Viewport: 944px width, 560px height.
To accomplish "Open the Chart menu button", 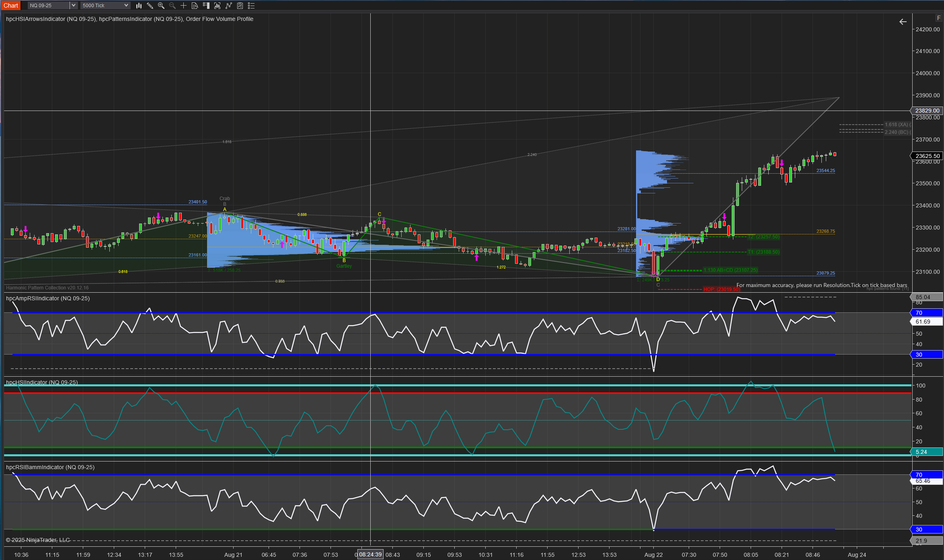I will pos(11,5).
